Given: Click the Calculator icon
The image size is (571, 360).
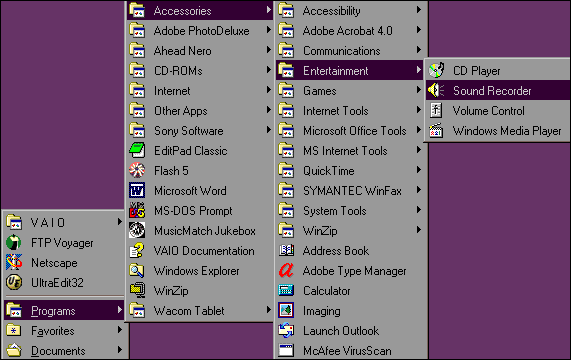Looking at the screenshot, I should (x=286, y=290).
